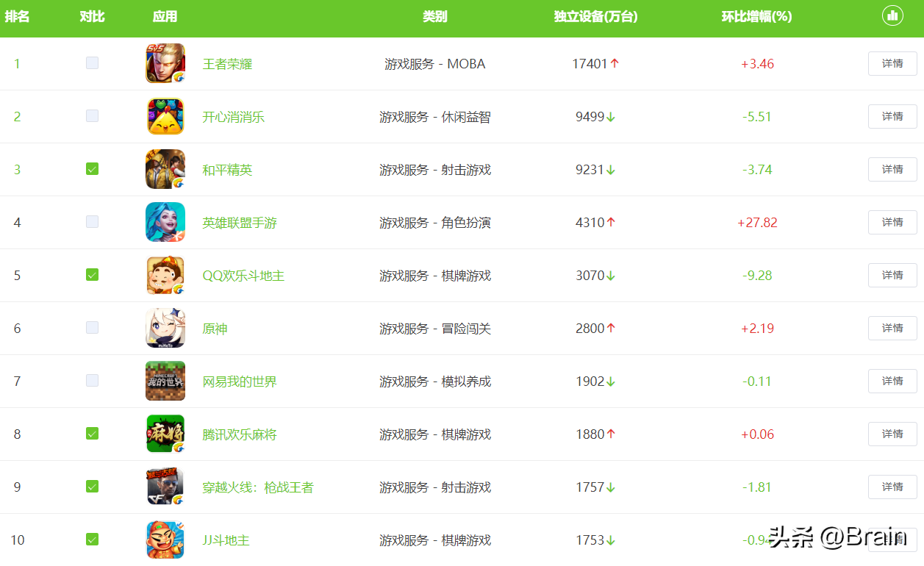Open the 英雄联盟手游 app name link

coord(240,223)
